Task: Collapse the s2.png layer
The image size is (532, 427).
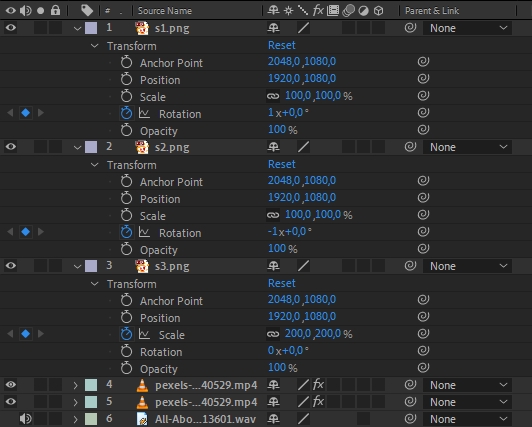Action: point(77,148)
